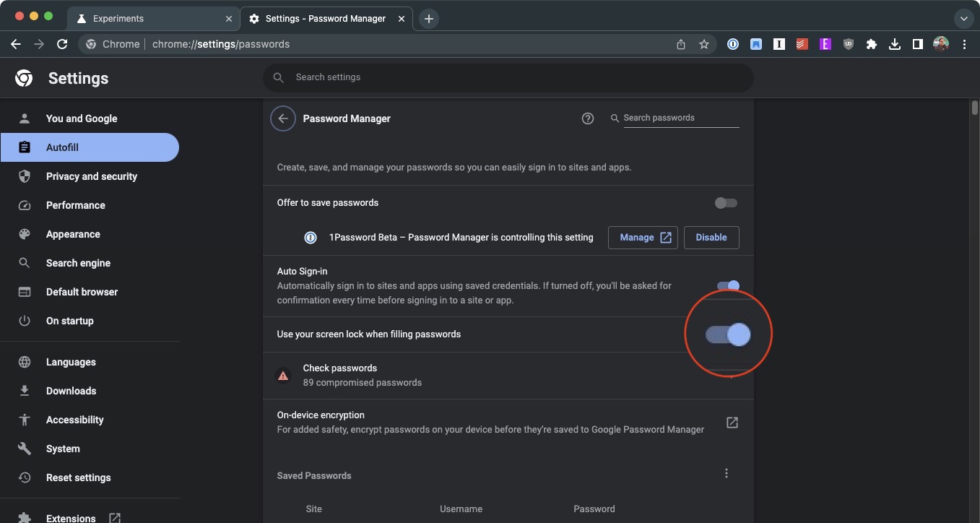
Task: Click the 'Saved Passwords' heading
Action: click(314, 476)
